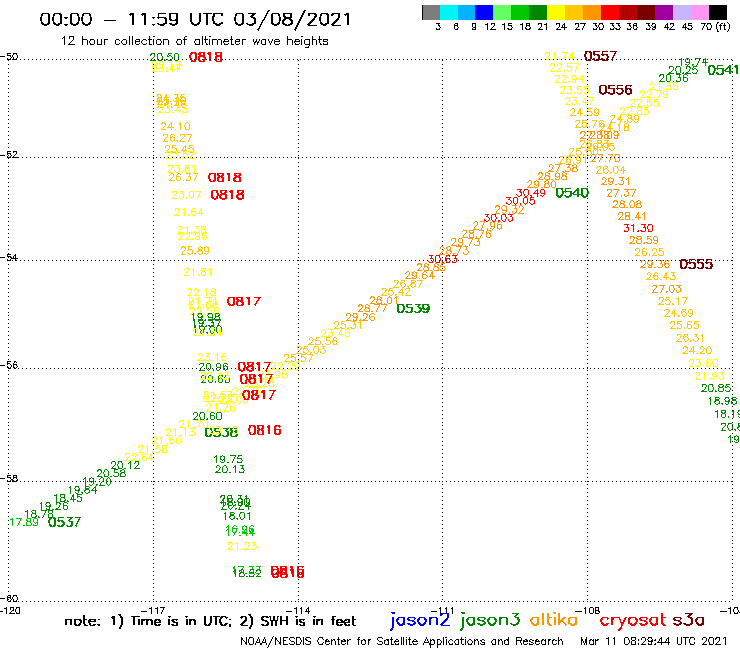Select the red wave height '30.63'
The height and width of the screenshot is (650, 740).
[x=442, y=259]
